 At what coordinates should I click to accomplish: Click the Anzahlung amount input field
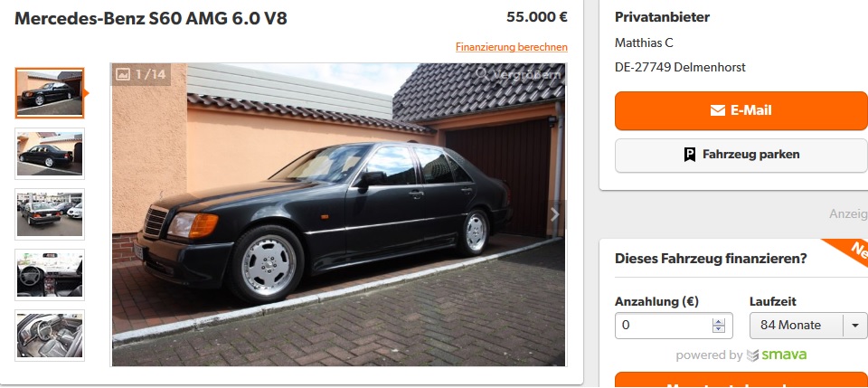coord(674,326)
